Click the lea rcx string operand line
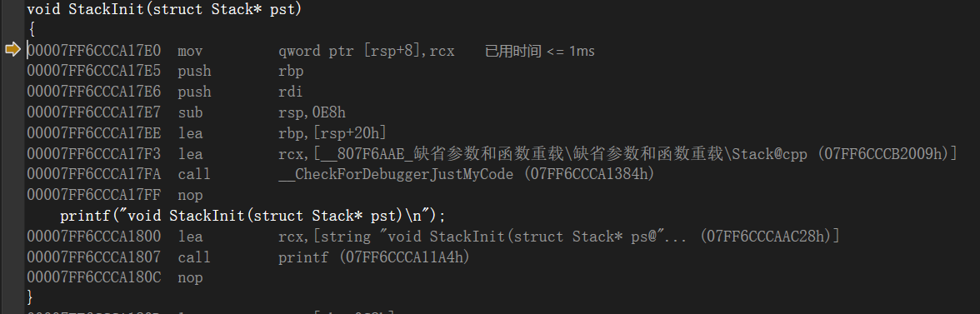The width and height of the screenshot is (980, 314). tap(433, 237)
